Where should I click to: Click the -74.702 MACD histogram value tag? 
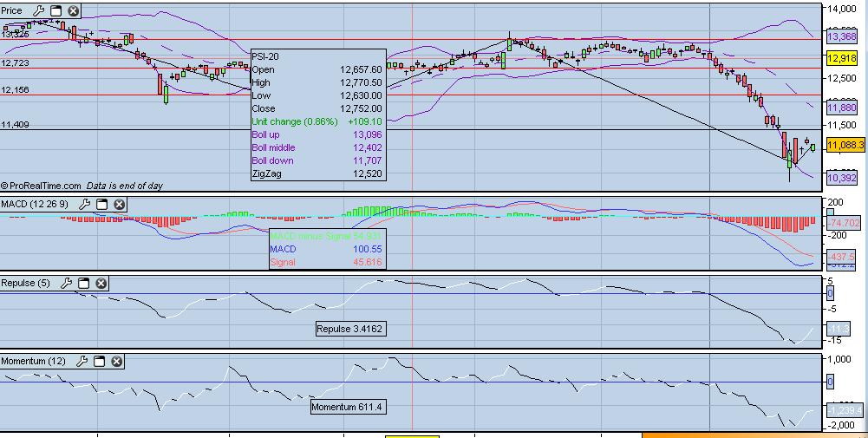843,224
